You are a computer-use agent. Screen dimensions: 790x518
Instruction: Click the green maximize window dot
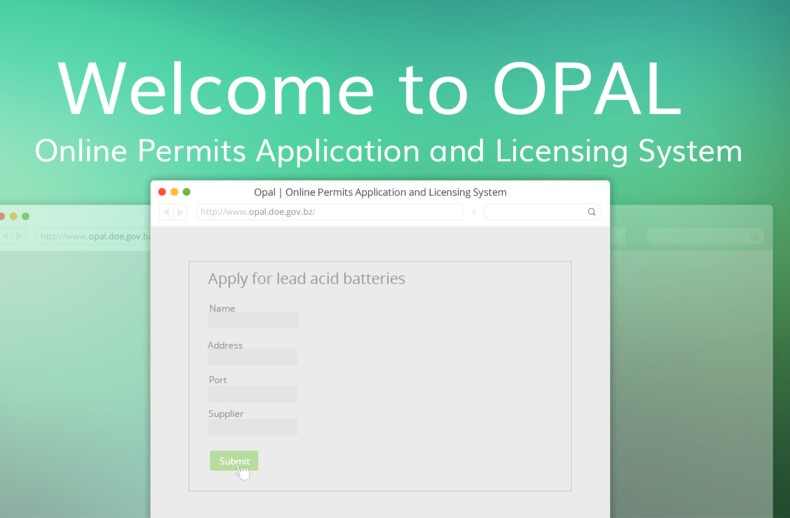click(186, 192)
